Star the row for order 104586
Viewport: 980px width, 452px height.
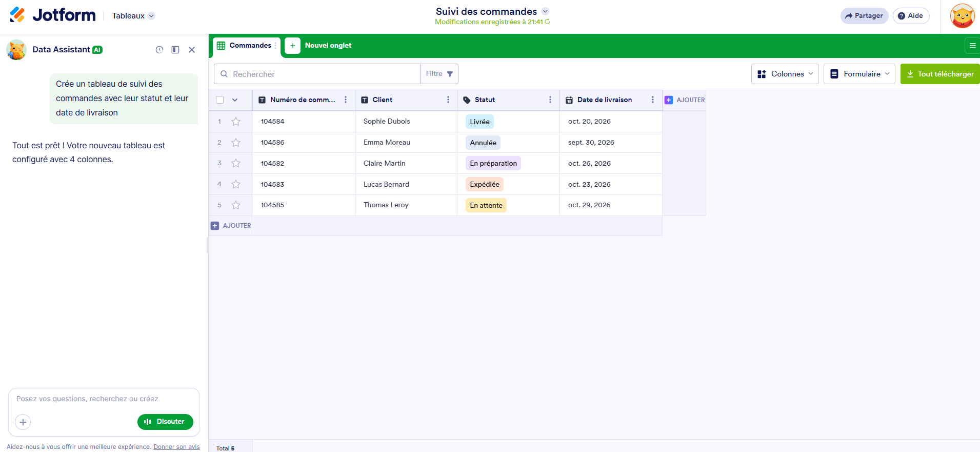(236, 143)
